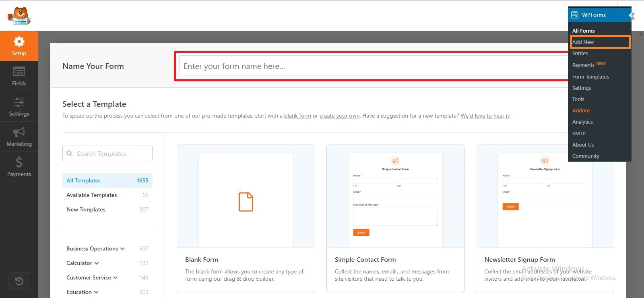The image size is (644, 298).
Task: Open Tools menu item
Action: pyautogui.click(x=578, y=99)
